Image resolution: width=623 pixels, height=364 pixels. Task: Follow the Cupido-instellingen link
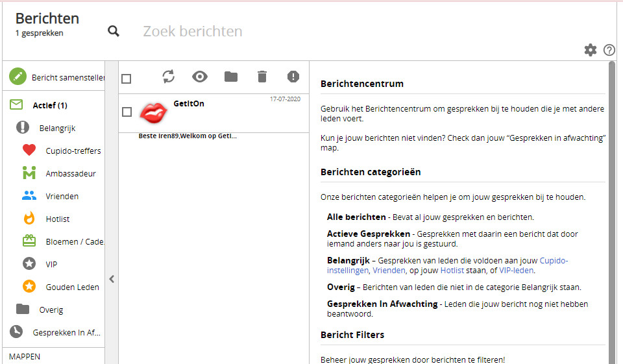coord(554,260)
